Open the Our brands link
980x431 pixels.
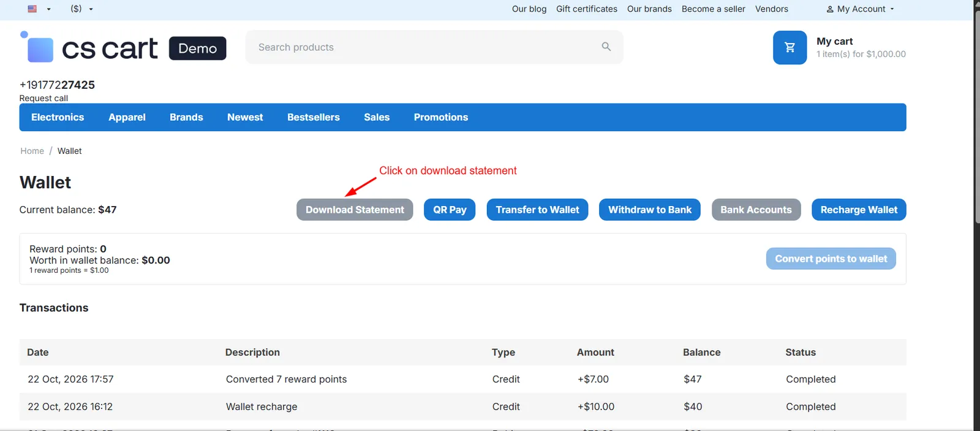[x=649, y=9]
